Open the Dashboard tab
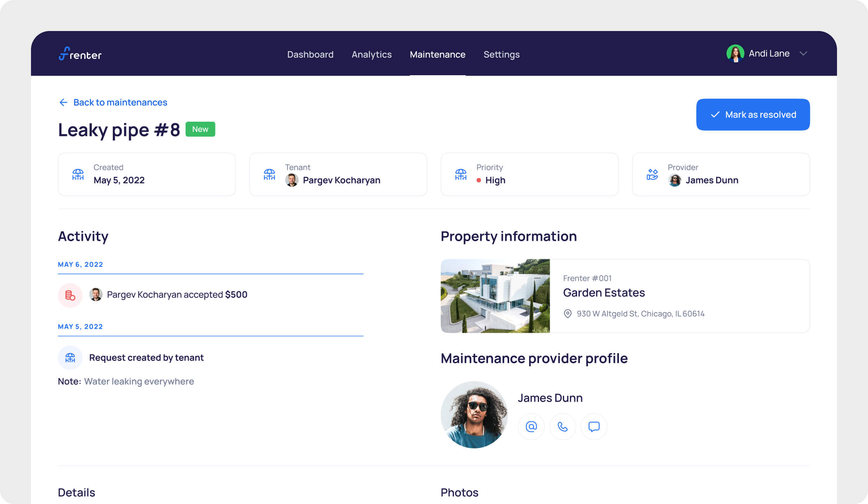The image size is (868, 504). (x=310, y=54)
